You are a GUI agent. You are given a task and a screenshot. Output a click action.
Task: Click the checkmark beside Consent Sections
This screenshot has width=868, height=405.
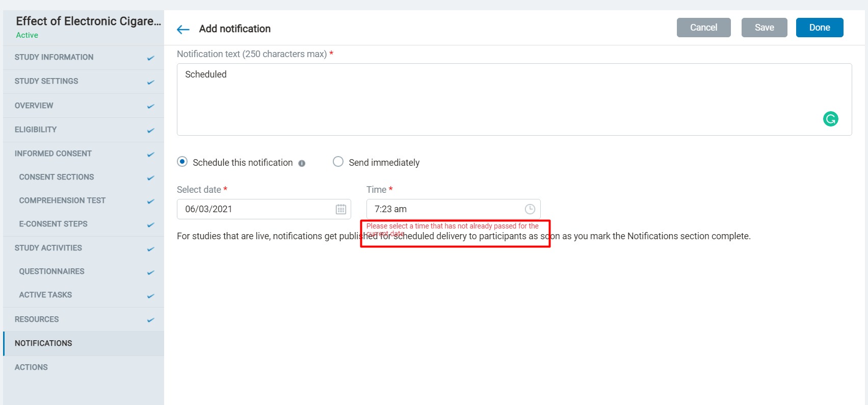[150, 178]
